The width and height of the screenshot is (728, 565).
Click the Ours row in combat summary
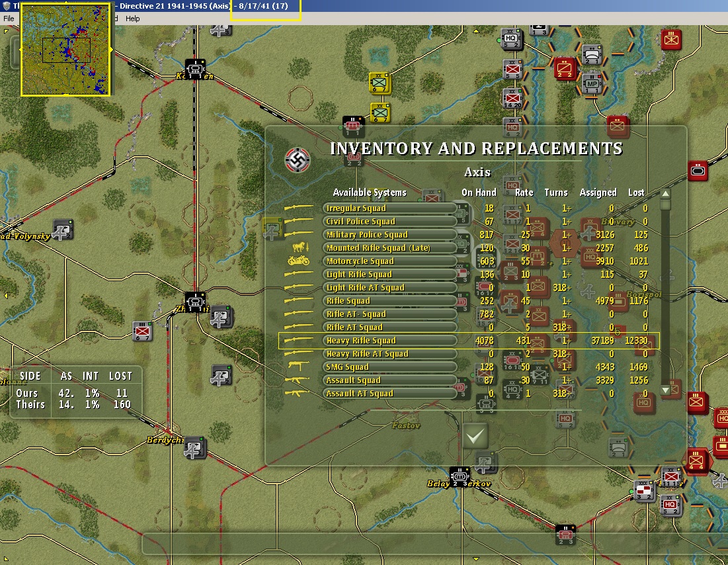tap(74, 393)
